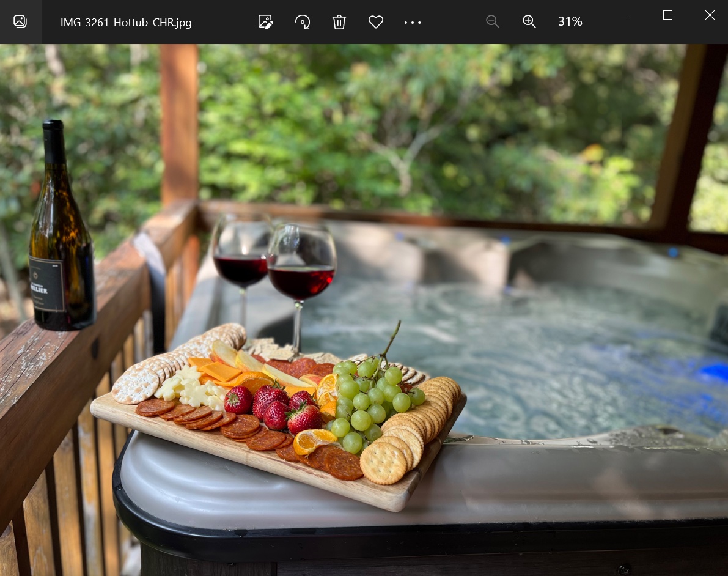The width and height of the screenshot is (728, 576).
Task: Click the wine bottle in the photo
Action: tap(62, 227)
